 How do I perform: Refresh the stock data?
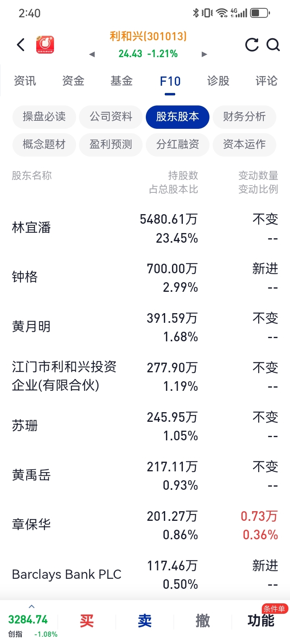click(x=252, y=45)
